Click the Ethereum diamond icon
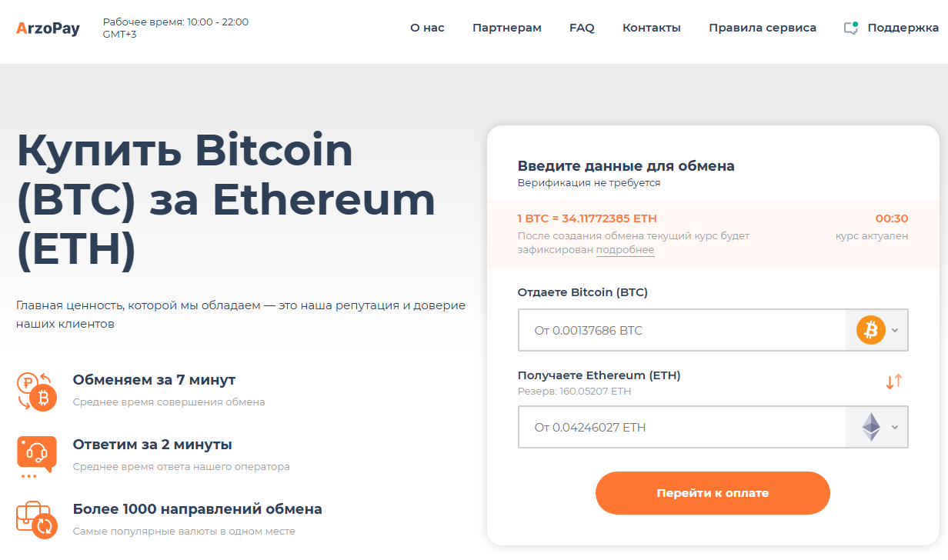Viewport: 948px width, 560px height. pos(870,428)
